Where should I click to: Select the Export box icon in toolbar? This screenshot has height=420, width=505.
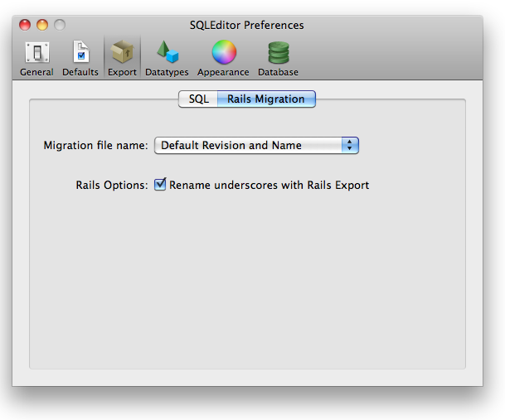[x=122, y=53]
